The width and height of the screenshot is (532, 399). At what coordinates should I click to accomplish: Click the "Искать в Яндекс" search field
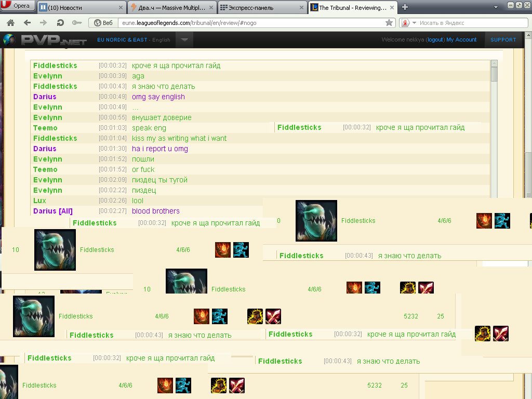click(473, 23)
